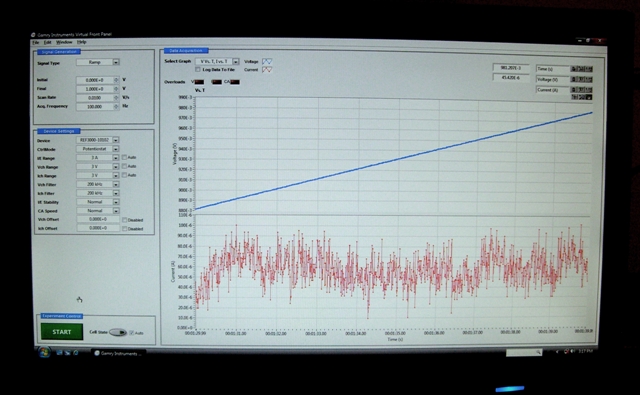Open the Window menu
640x395 pixels.
pos(64,42)
